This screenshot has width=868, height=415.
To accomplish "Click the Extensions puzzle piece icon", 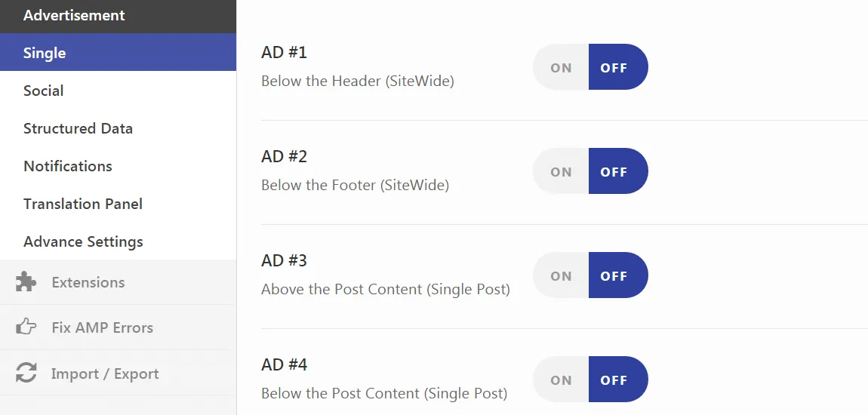I will click(26, 282).
